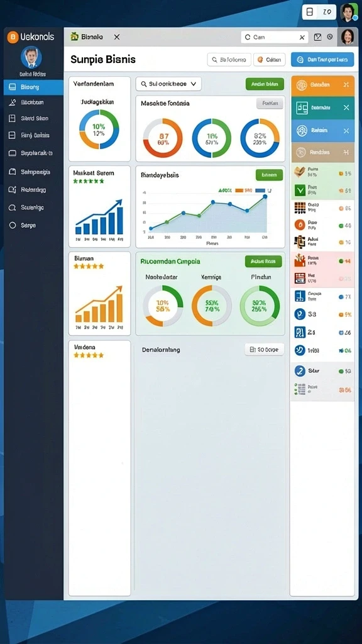Click the S0 Gage button
The width and height of the screenshot is (362, 644).
click(x=265, y=350)
